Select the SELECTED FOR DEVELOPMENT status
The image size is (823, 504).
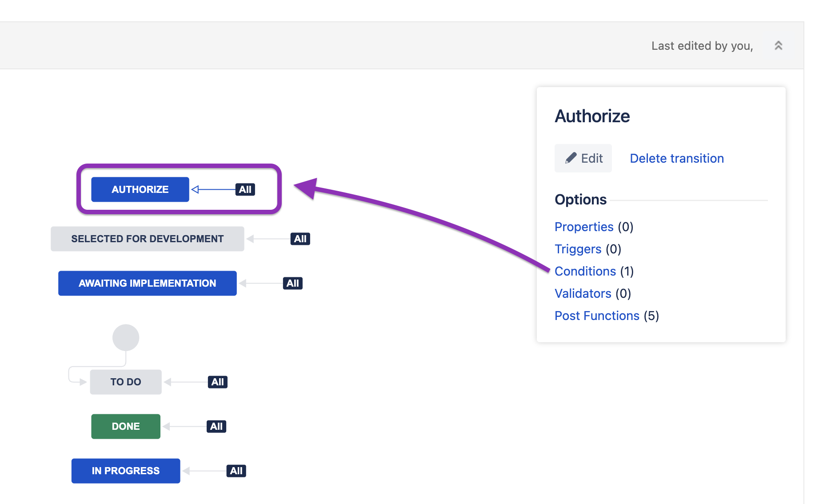coord(147,239)
